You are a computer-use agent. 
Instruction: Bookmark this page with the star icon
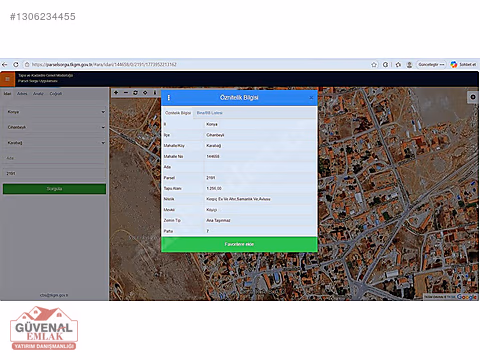click(x=374, y=65)
